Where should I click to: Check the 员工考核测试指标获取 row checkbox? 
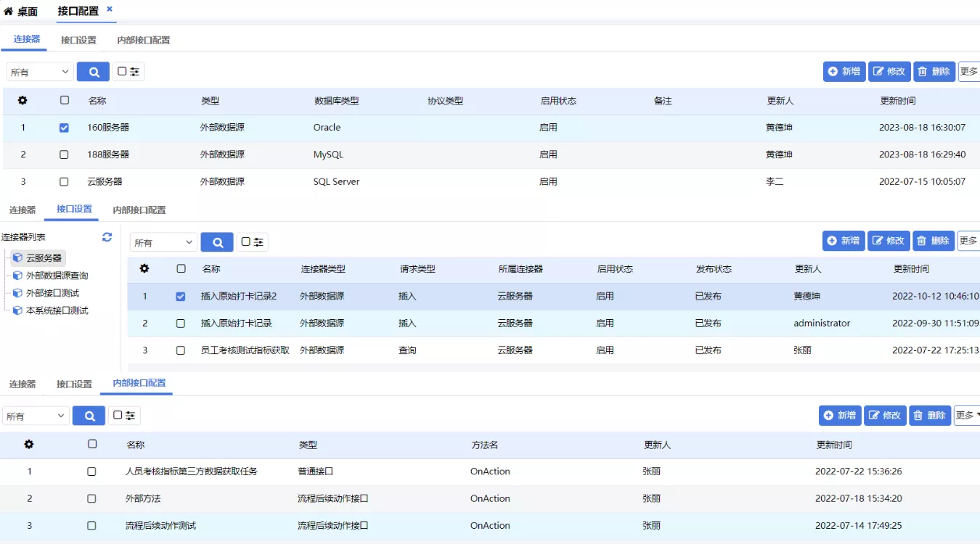pyautogui.click(x=181, y=350)
